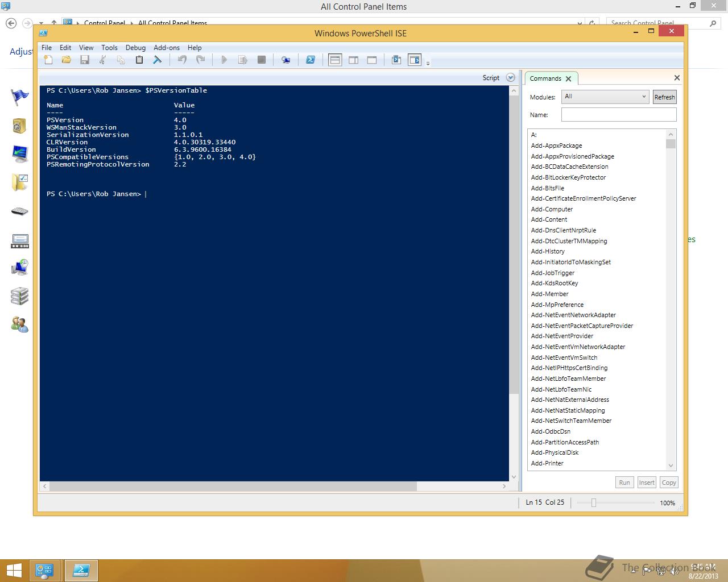Viewport: 728px width, 582px height.
Task: Click the console vertical scrollbar thumb
Action: [x=514, y=244]
